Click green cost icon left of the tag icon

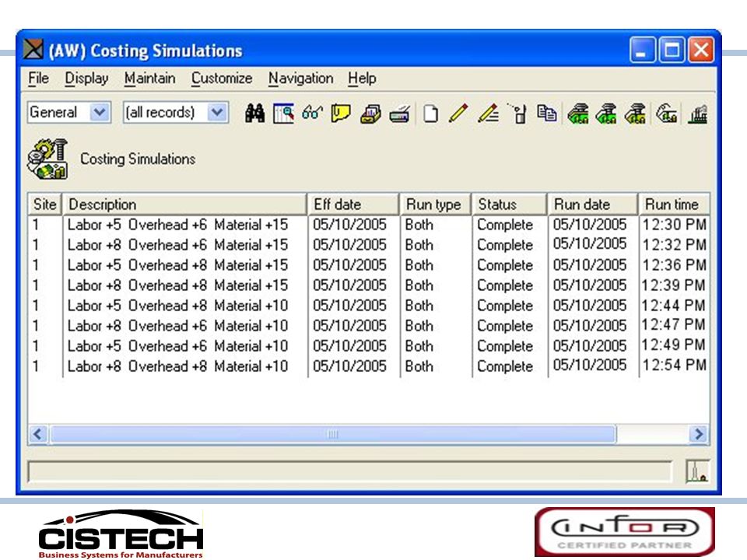pyautogui.click(x=635, y=114)
